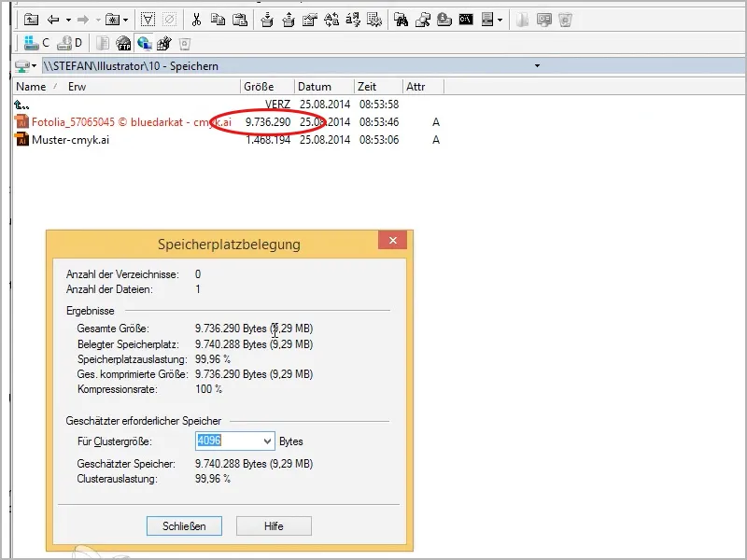The height and width of the screenshot is (560, 747).
Task: Open the FTP connection icon
Action: pos(123,43)
